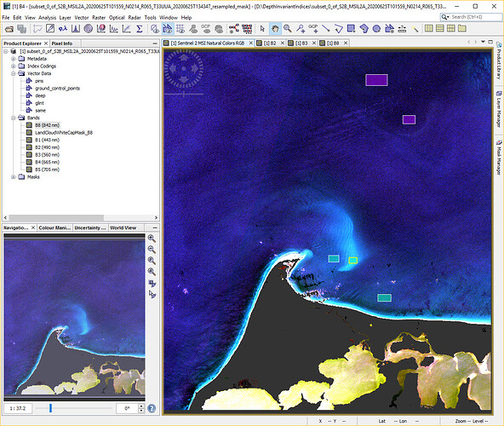Open the Optical menu
This screenshot has width=504, height=426.
pyautogui.click(x=117, y=18)
